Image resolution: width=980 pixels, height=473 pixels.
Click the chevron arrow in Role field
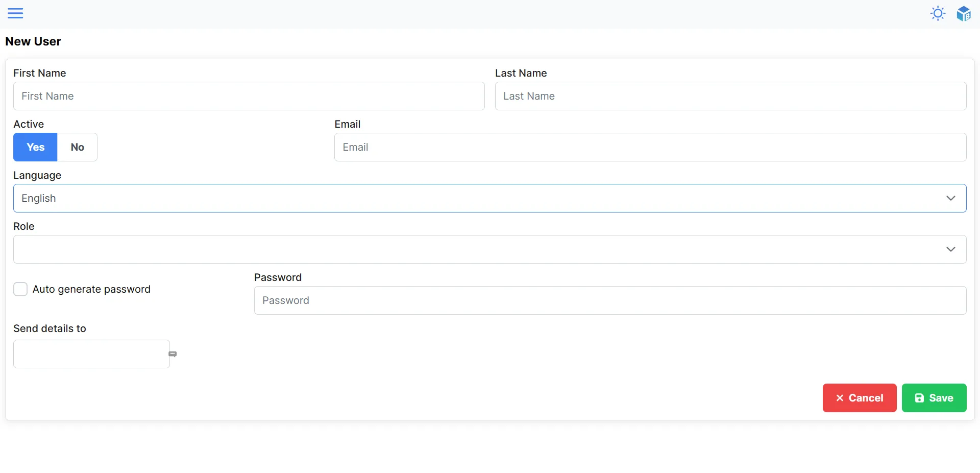[x=950, y=249]
